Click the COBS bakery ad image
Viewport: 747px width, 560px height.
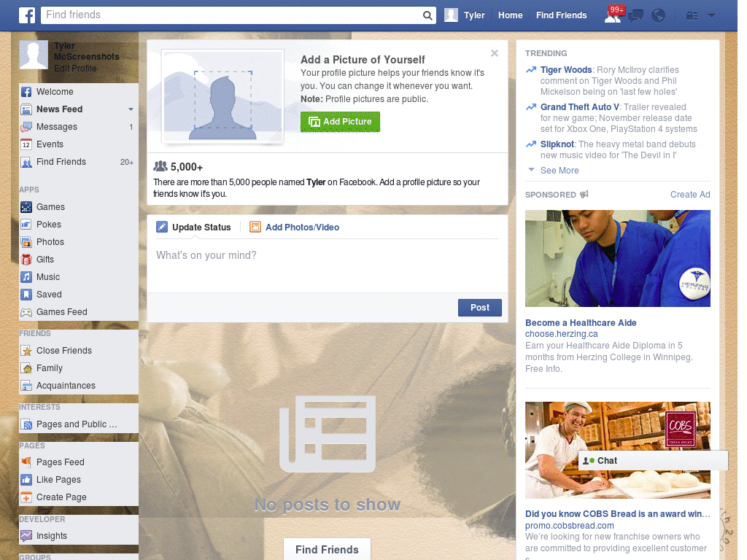(x=617, y=451)
